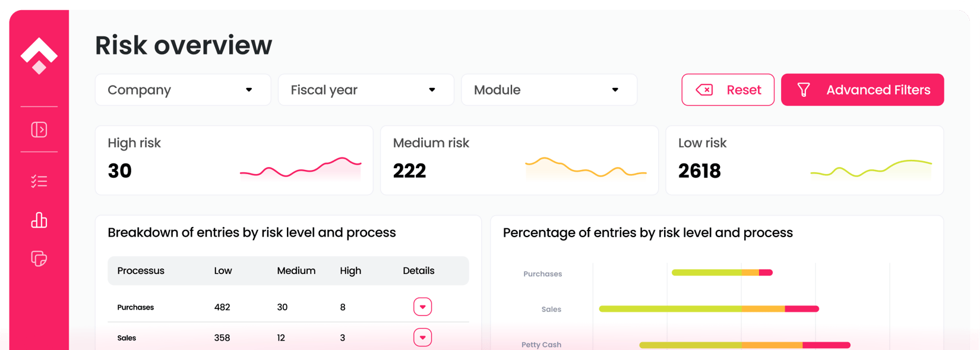
Task: Click the stacked notes icon in sidebar
Action: [x=39, y=258]
